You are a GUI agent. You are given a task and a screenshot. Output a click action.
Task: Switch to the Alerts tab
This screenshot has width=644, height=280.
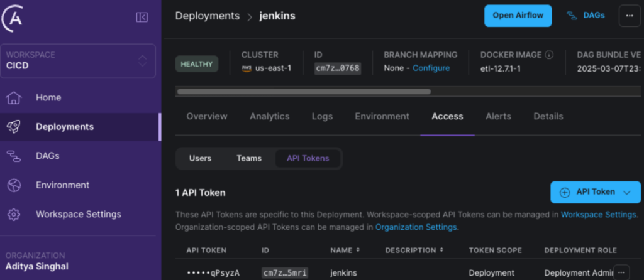[x=498, y=116]
